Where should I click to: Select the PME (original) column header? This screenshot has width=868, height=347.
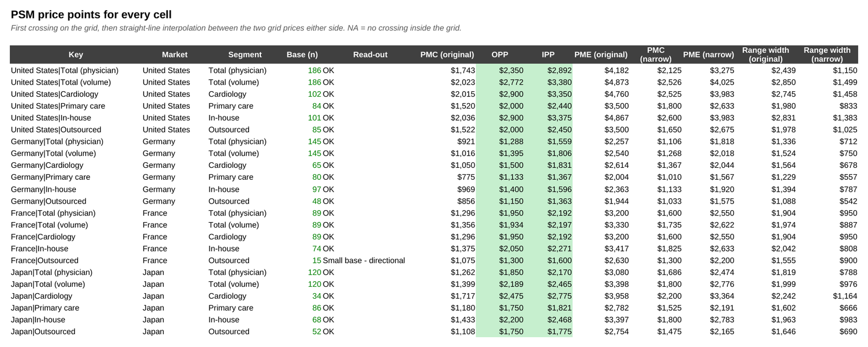point(601,54)
